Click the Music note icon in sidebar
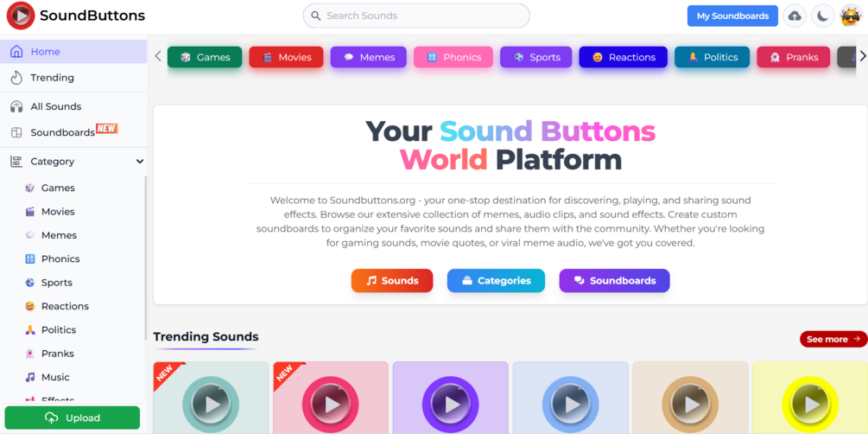The width and height of the screenshot is (868, 434). pos(30,378)
